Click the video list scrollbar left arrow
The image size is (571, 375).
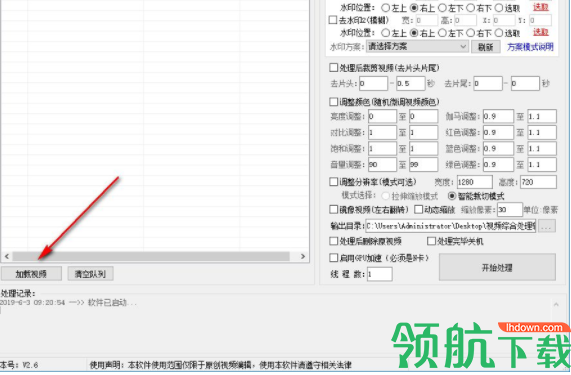click(x=7, y=256)
